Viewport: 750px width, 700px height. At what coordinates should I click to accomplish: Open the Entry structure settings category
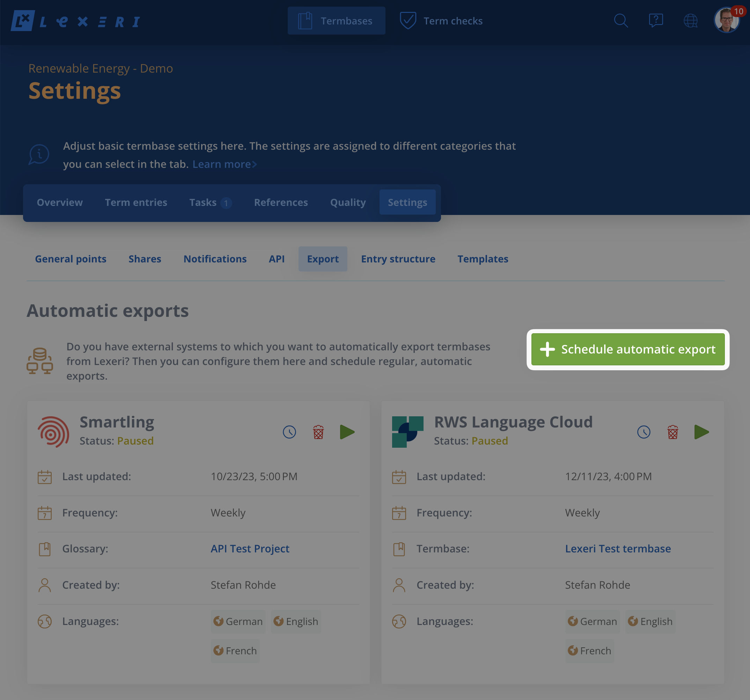398,259
